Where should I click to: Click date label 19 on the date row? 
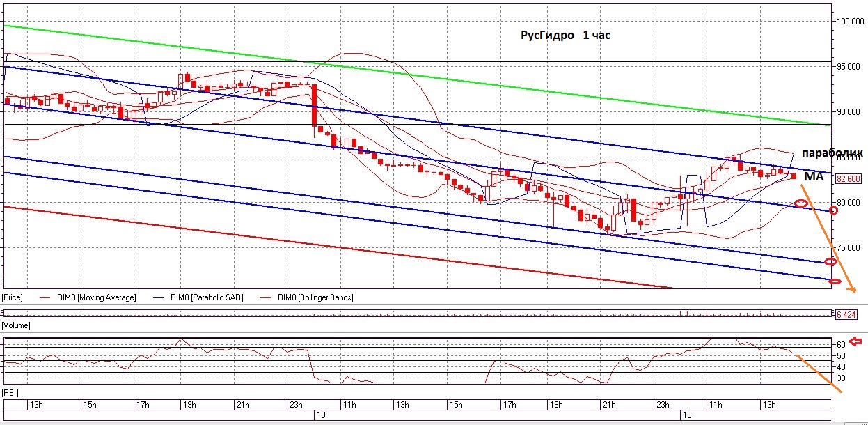pyautogui.click(x=686, y=415)
